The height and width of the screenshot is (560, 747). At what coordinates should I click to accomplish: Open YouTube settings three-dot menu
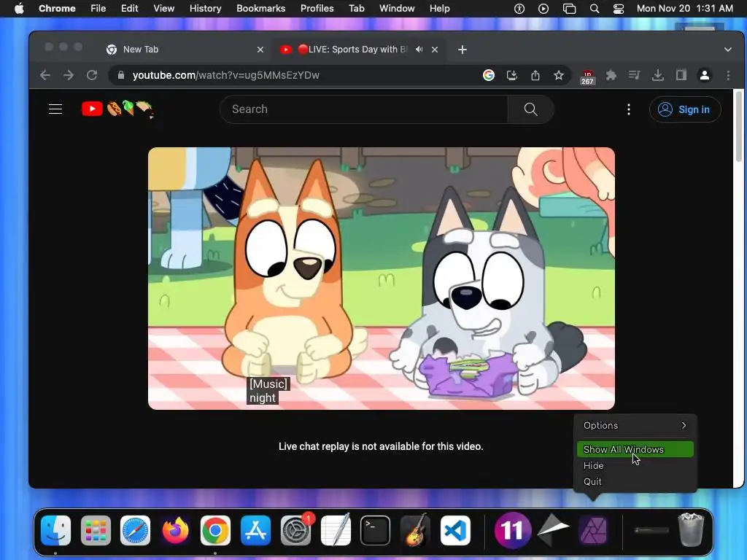629,109
